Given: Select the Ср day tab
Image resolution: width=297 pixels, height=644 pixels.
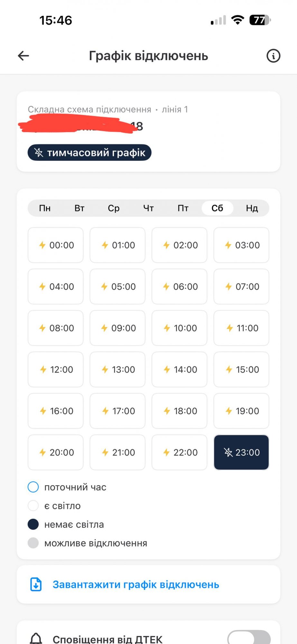Looking at the screenshot, I should point(114,208).
